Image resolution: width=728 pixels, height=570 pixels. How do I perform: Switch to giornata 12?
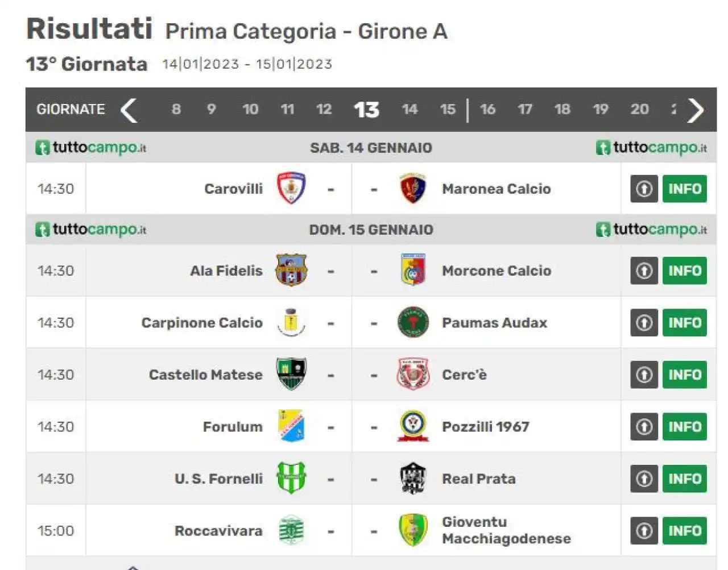324,109
